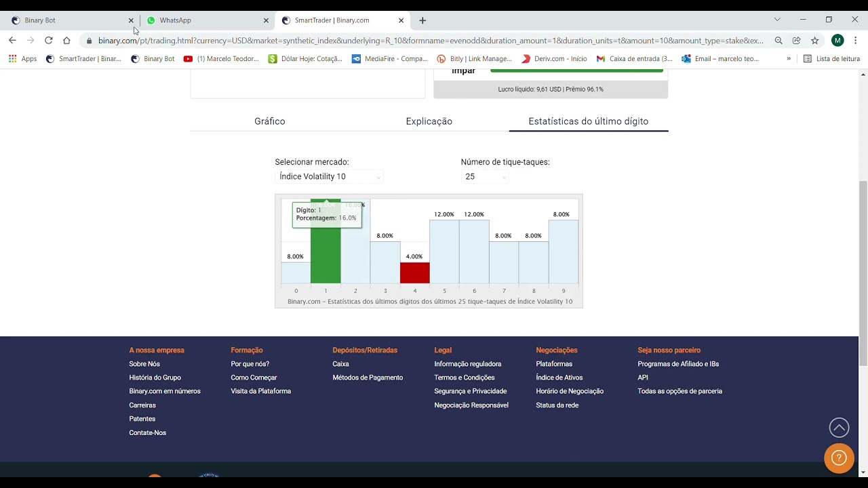
Task: Open Email marcelo Outlook bookmark
Action: point(720,59)
